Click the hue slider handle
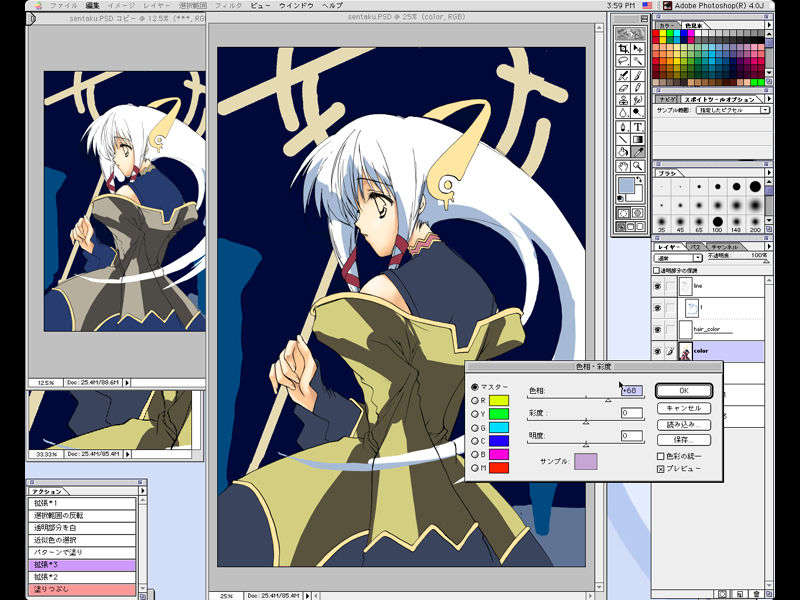The width and height of the screenshot is (800, 600). pos(608,401)
